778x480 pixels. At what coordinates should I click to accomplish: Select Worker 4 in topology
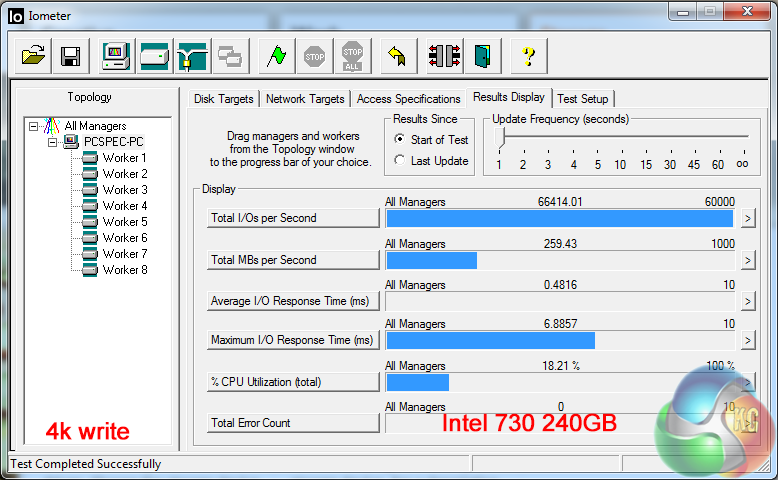125,206
